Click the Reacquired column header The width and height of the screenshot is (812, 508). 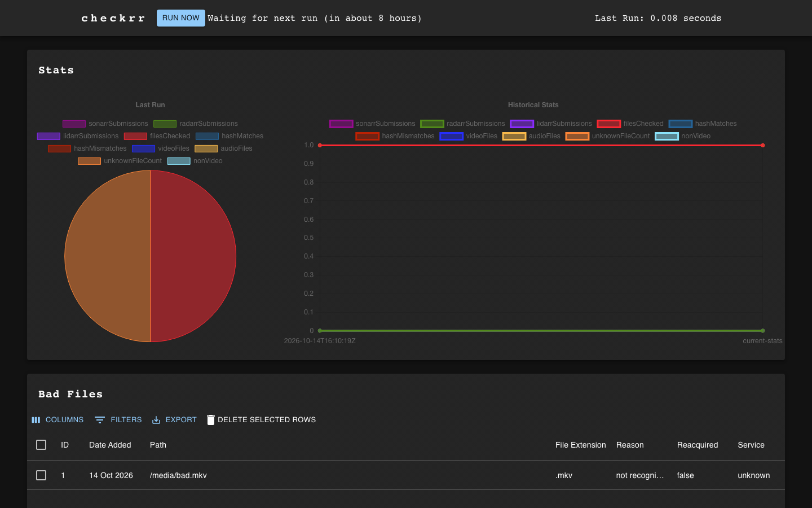tap(698, 445)
